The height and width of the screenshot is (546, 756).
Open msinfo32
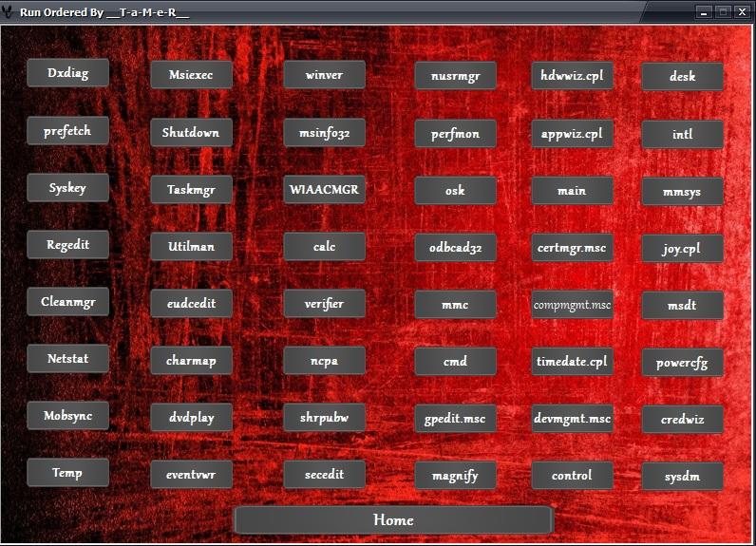pos(325,133)
